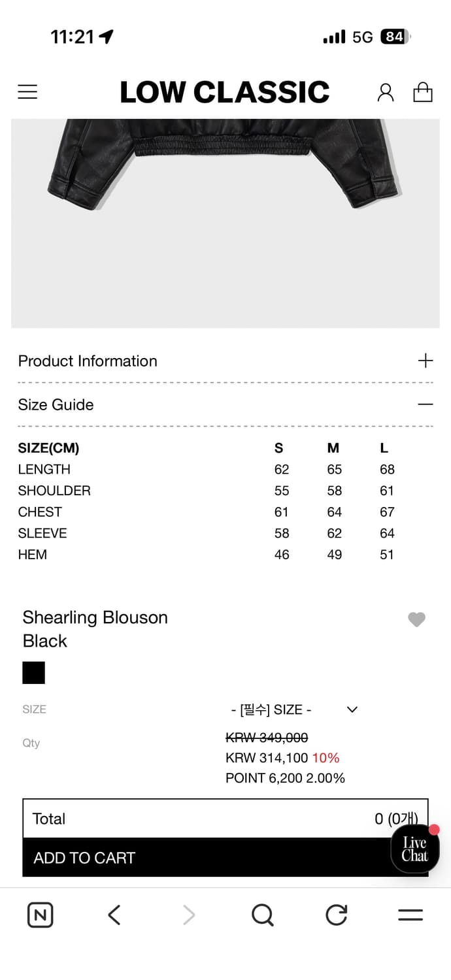The image size is (451, 980).
Task: Collapse the Size Guide section
Action: [x=425, y=404]
